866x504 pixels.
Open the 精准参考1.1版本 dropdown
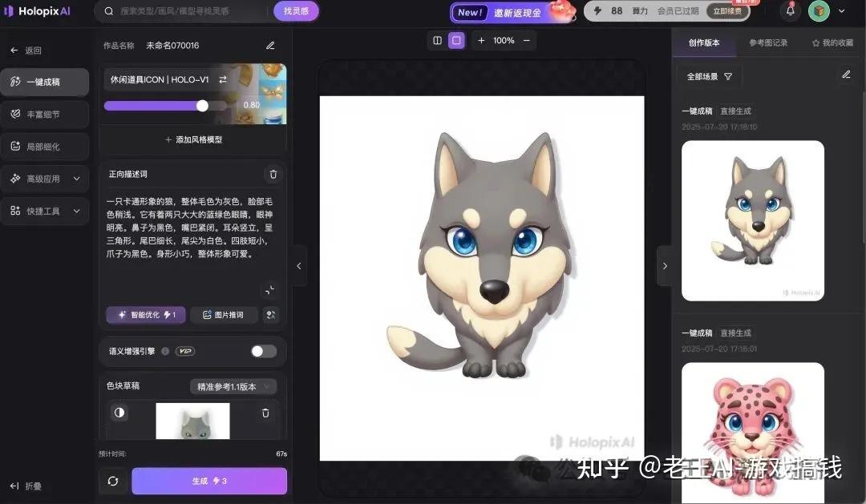tap(233, 386)
